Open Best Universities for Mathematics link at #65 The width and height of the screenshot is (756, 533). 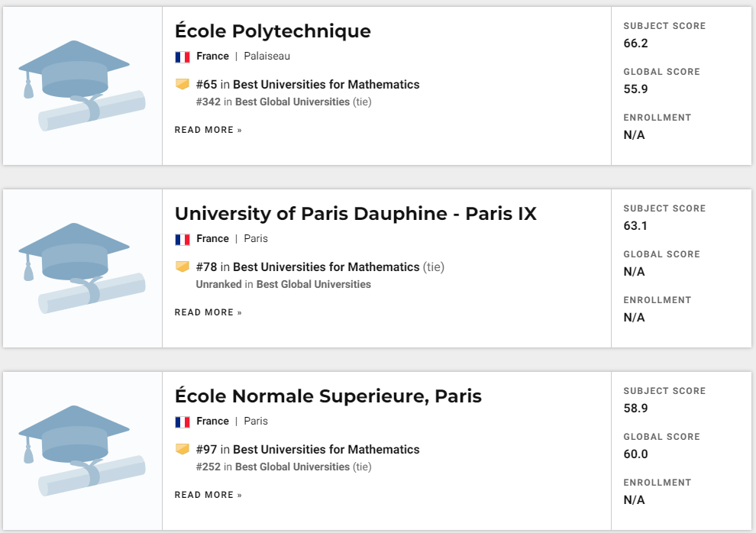pos(326,84)
